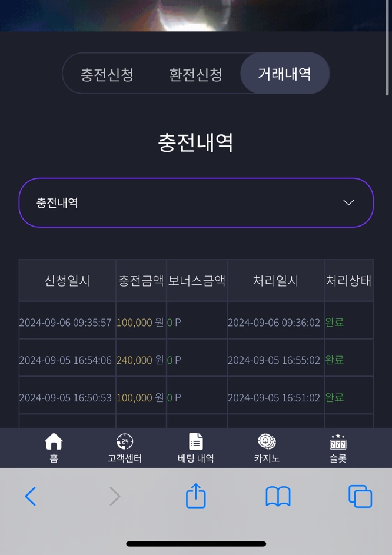Tap the Home (홈) icon

tap(54, 441)
